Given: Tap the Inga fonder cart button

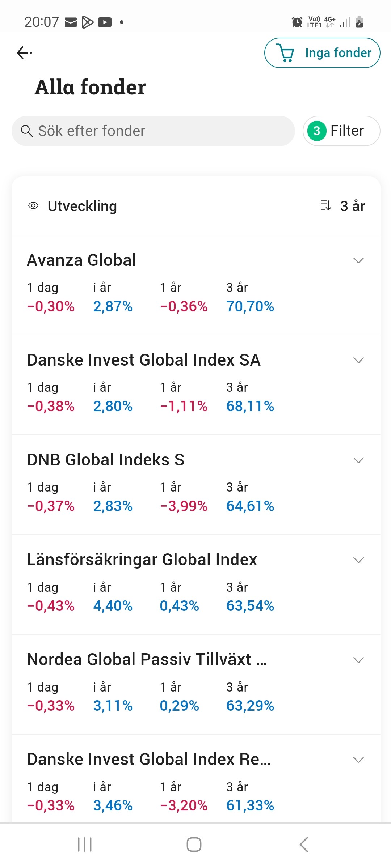Looking at the screenshot, I should tap(338, 53).
